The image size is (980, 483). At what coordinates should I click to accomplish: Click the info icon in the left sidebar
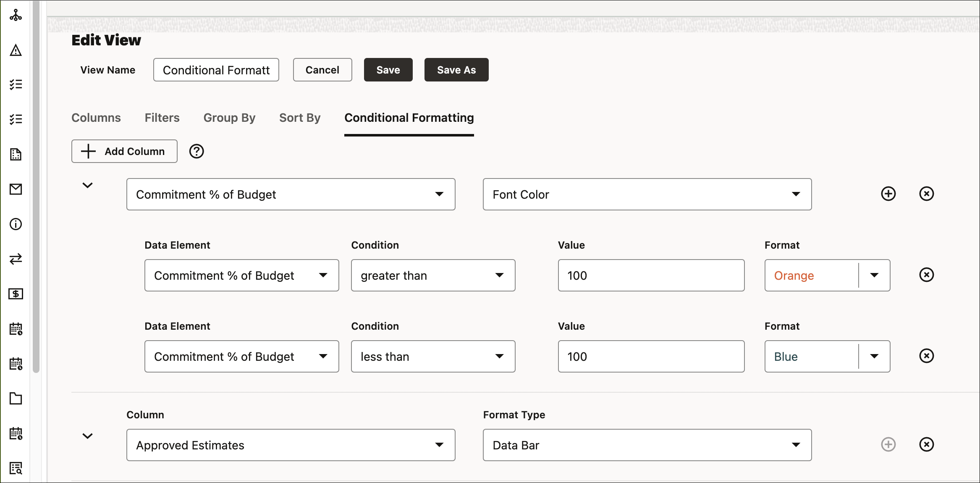coord(16,224)
